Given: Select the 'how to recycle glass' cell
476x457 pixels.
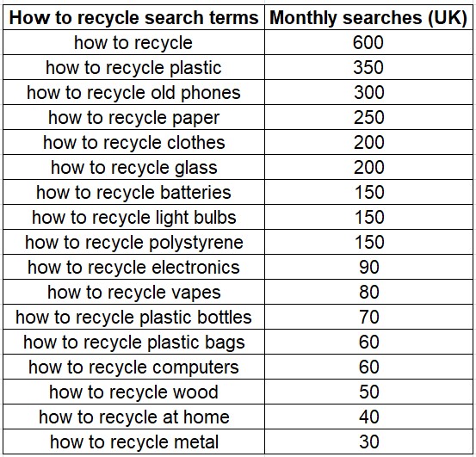Looking at the screenshot, I should point(133,167).
